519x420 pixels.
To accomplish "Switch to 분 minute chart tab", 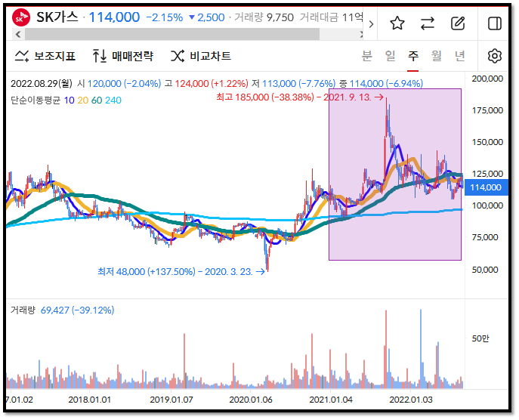I will pyautogui.click(x=366, y=56).
